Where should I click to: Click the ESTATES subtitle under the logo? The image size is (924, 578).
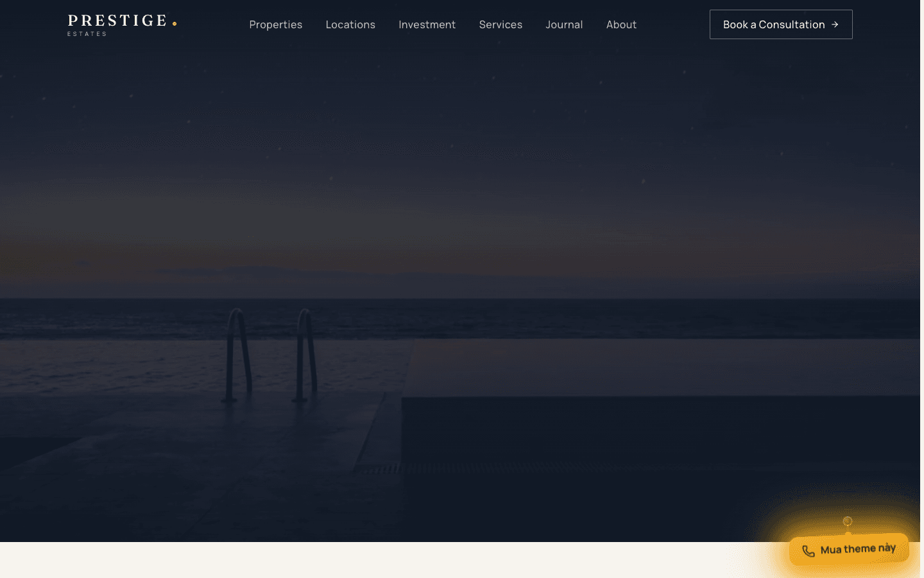click(87, 34)
